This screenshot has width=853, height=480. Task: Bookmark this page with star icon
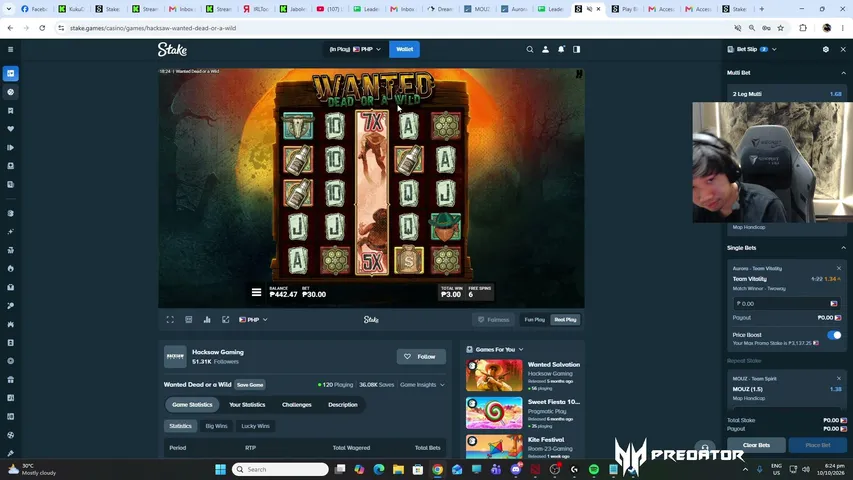pyautogui.click(x=781, y=28)
